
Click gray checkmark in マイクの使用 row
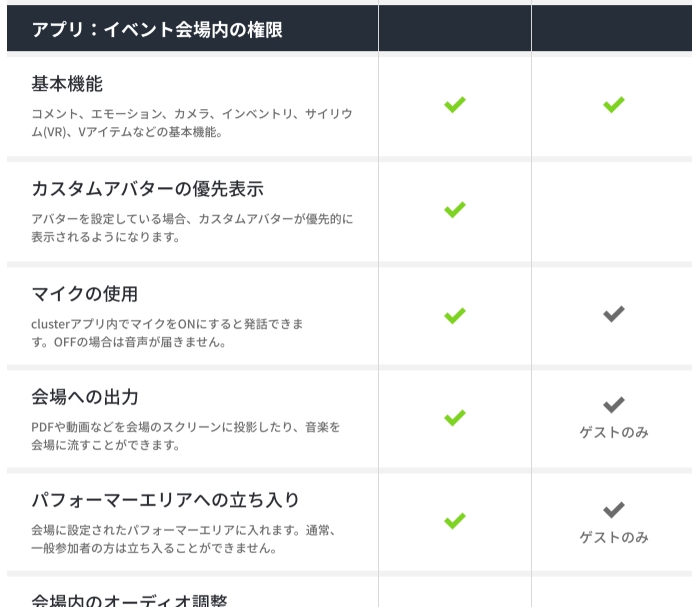point(613,314)
